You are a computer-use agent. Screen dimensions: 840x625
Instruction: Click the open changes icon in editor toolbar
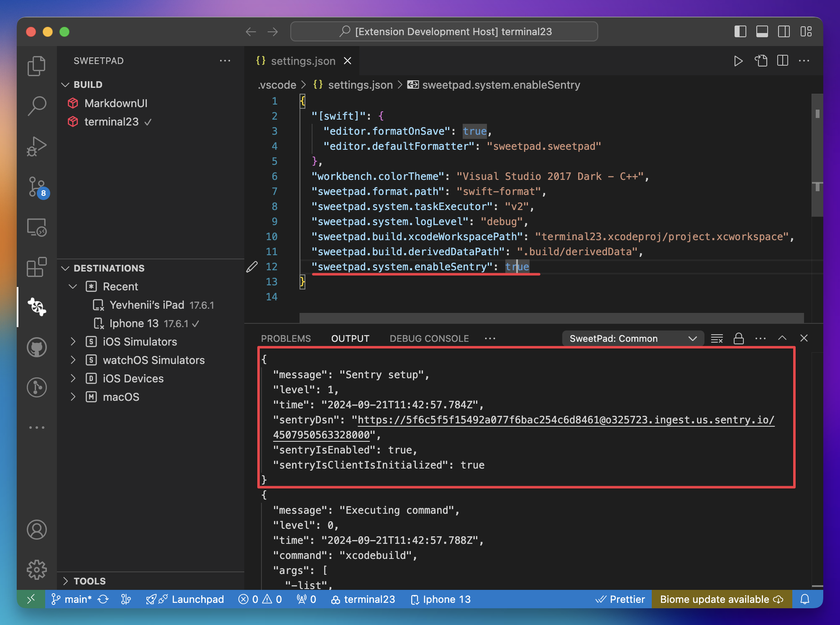pos(761,61)
